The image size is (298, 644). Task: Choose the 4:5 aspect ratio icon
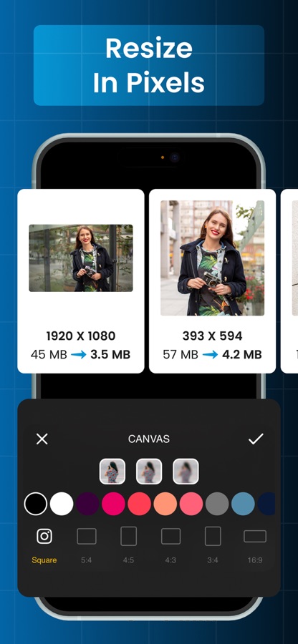pyautogui.click(x=129, y=537)
